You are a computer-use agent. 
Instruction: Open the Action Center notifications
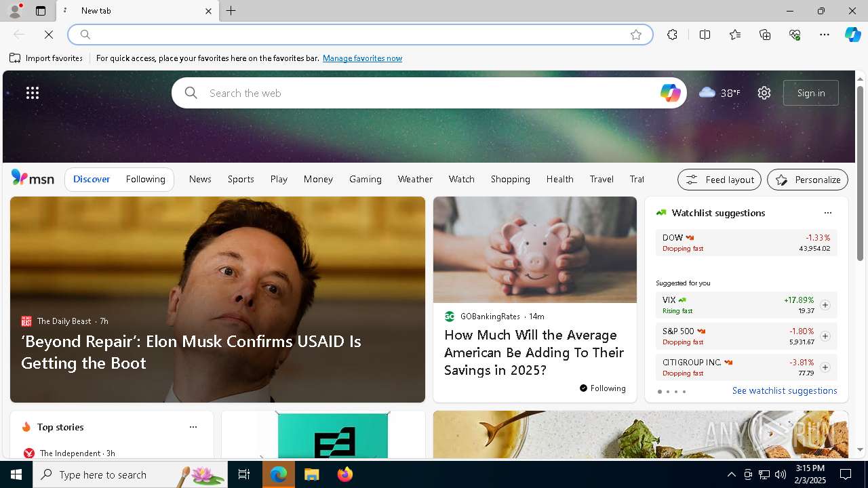coord(846,474)
